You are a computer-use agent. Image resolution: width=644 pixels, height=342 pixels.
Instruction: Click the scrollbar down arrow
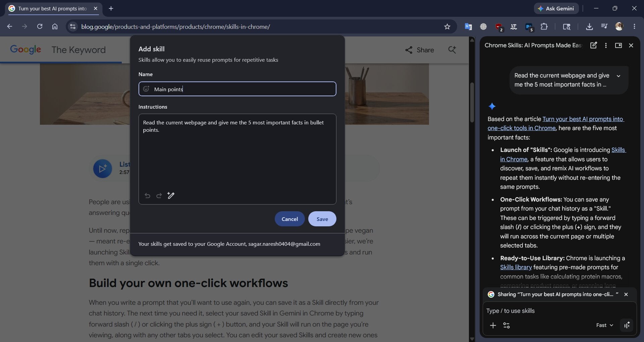(472, 339)
